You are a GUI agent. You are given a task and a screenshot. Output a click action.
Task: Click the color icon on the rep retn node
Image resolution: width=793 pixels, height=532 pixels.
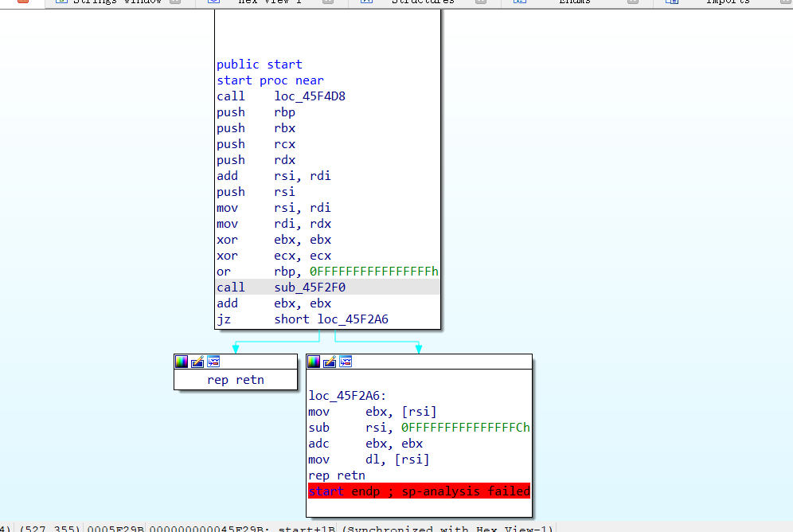coord(182,362)
